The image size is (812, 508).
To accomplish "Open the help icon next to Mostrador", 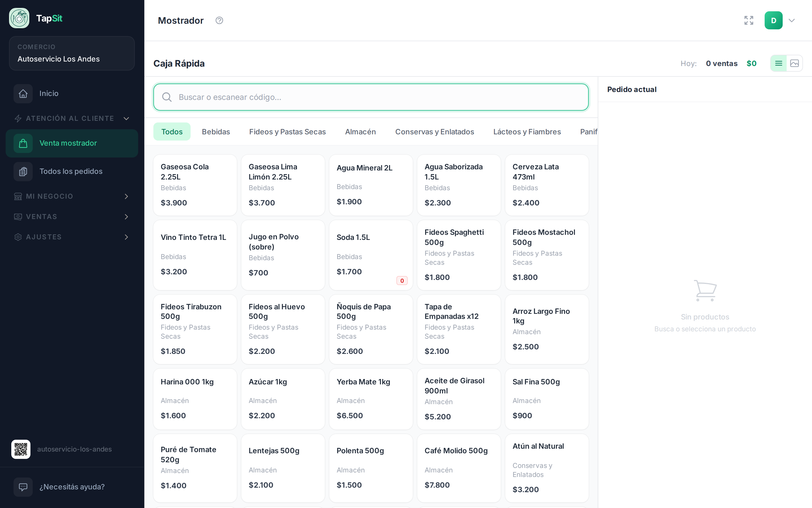I will (x=219, y=21).
